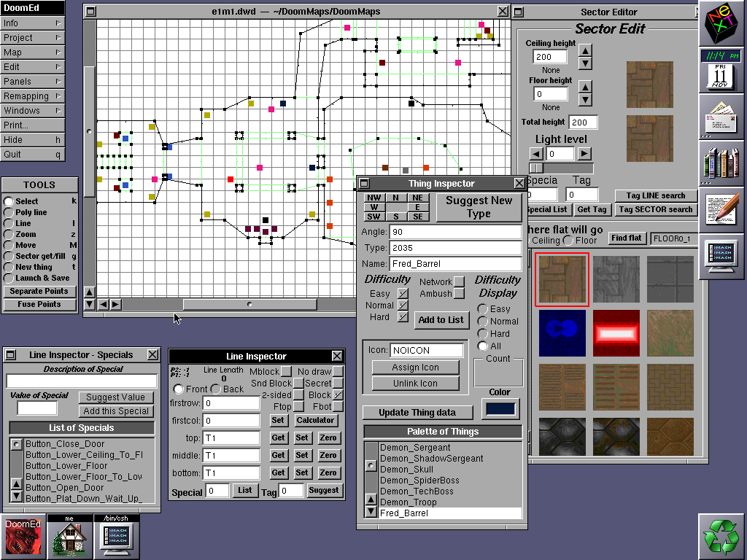The height and width of the screenshot is (560, 747).
Task: Expand the Windows submenu
Action: (x=32, y=111)
